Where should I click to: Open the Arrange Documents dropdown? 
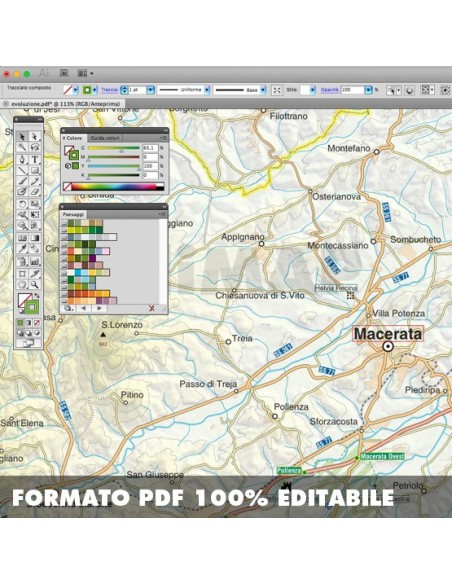pyautogui.click(x=86, y=73)
